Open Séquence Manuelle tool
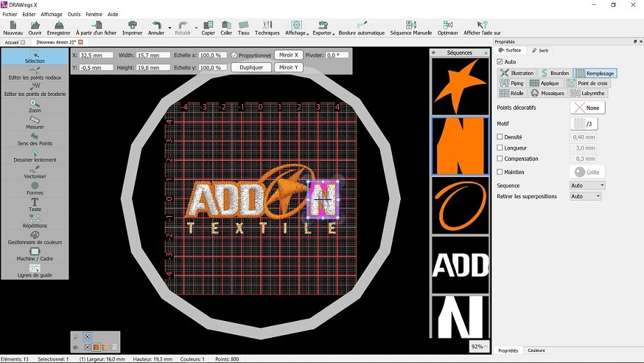This screenshot has width=644, height=363. [x=411, y=28]
